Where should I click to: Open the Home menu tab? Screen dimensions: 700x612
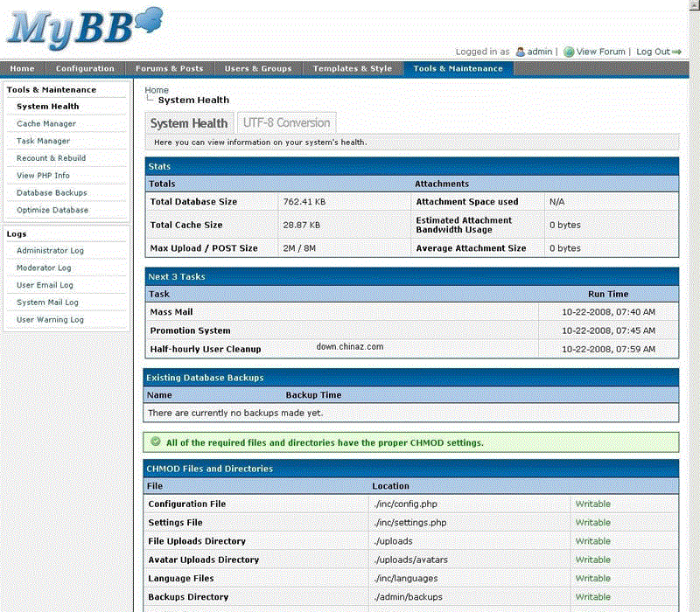23,69
